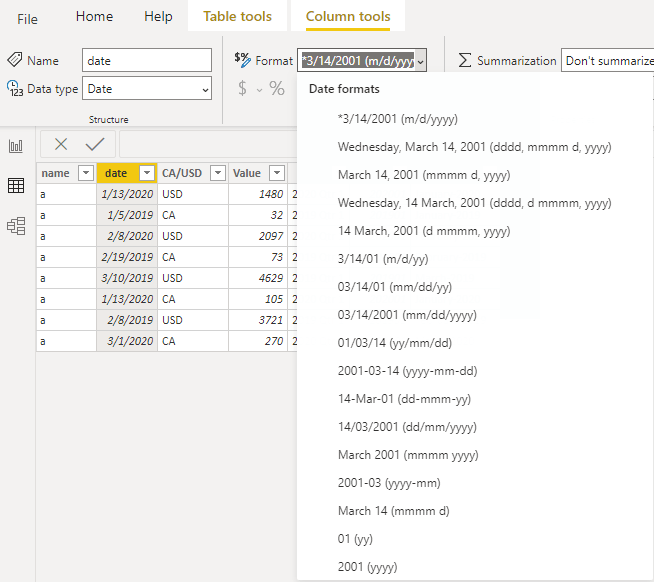
Task: Choose 03/14/2001 (mm/dd/yyyy) format
Action: tap(475, 315)
